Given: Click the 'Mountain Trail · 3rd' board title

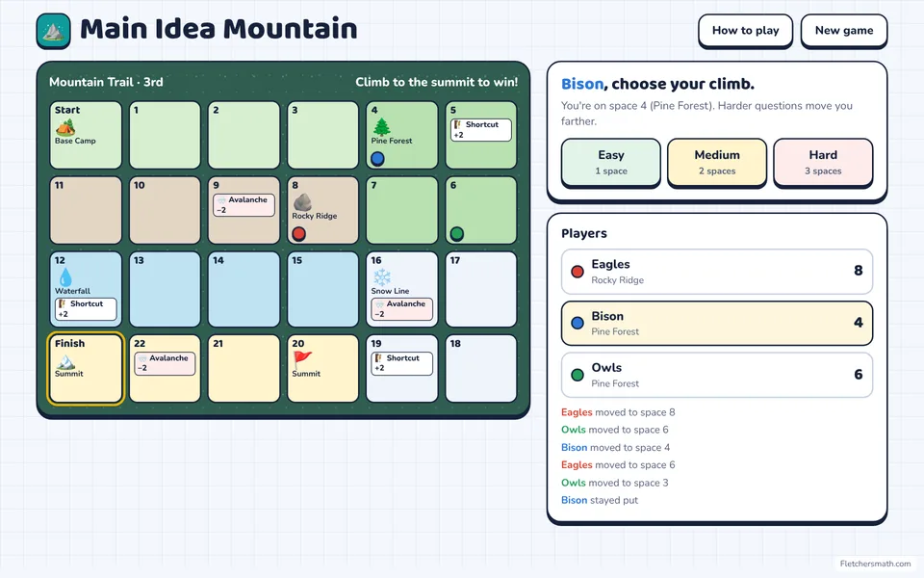Looking at the screenshot, I should 106,82.
